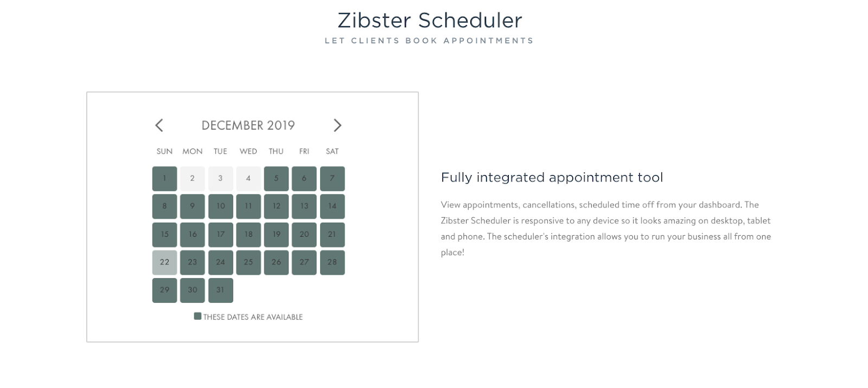Pick Thursday December 19
Screen dimensions: 868x388
coord(276,235)
